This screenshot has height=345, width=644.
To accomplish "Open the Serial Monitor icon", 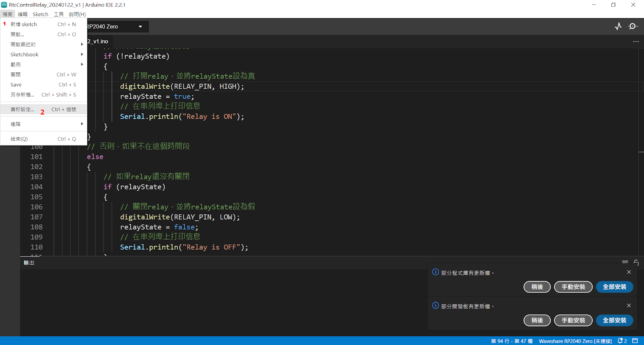I will tap(633, 27).
